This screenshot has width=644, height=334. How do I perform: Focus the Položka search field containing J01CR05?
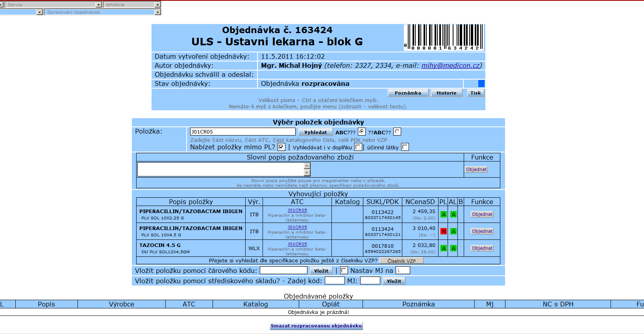tap(242, 132)
